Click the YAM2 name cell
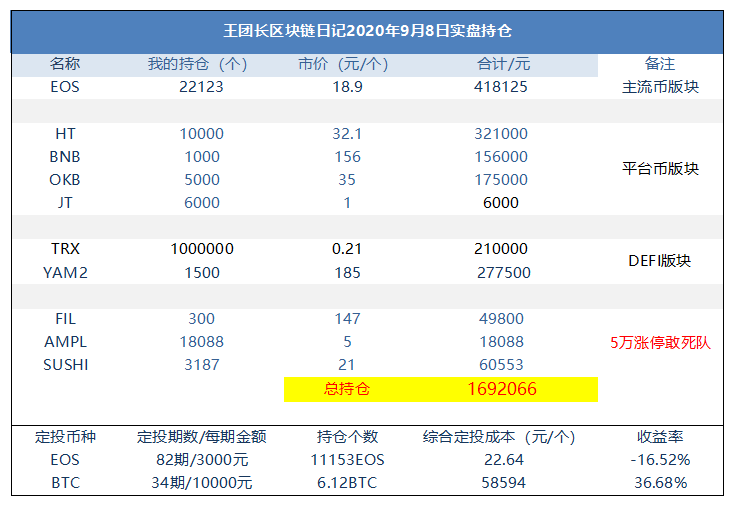The image size is (739, 517). coord(65,273)
